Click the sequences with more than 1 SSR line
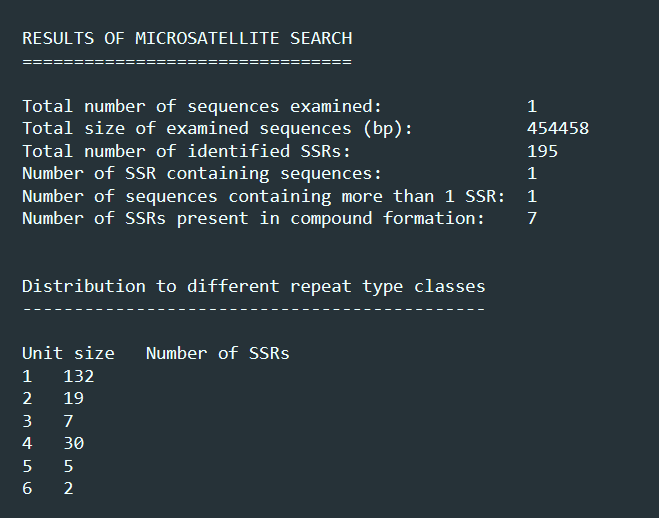The image size is (659, 518). [279, 196]
